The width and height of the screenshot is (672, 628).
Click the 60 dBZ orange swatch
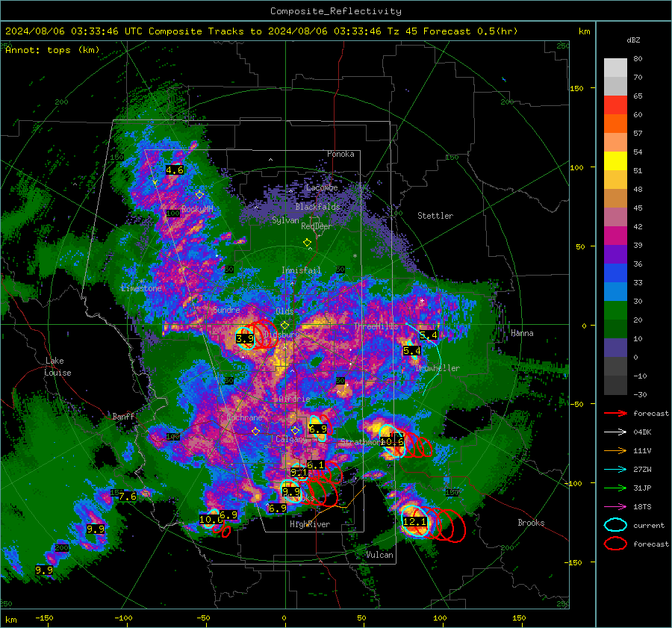pos(615,124)
